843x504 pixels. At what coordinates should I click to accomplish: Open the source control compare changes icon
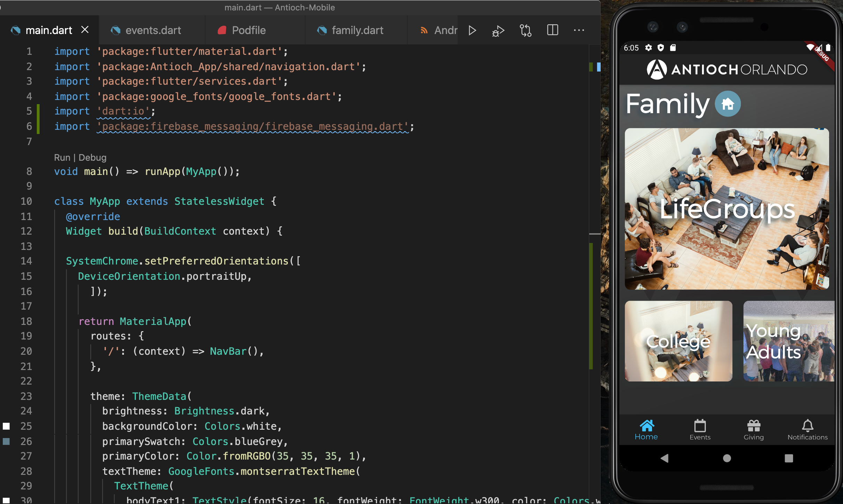point(525,31)
